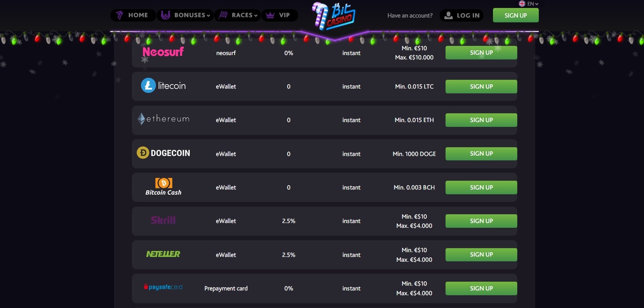Click the Log In button
The image size is (644, 308).
[x=461, y=15]
